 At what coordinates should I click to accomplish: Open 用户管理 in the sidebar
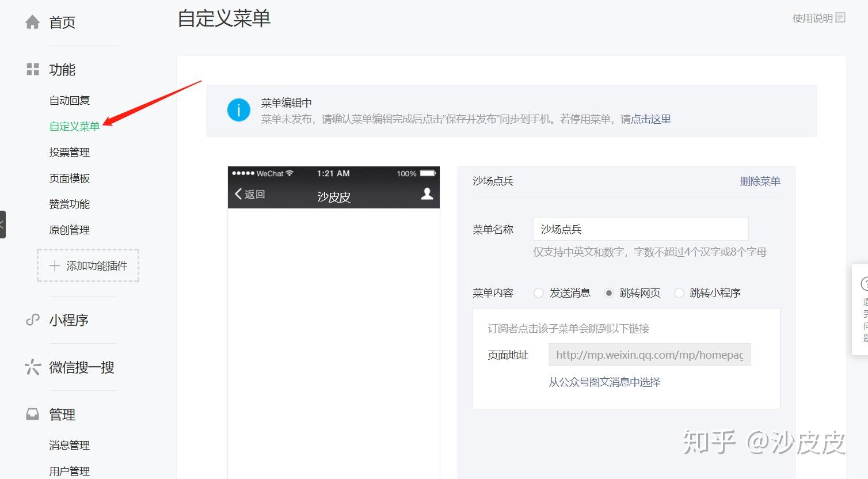click(70, 471)
